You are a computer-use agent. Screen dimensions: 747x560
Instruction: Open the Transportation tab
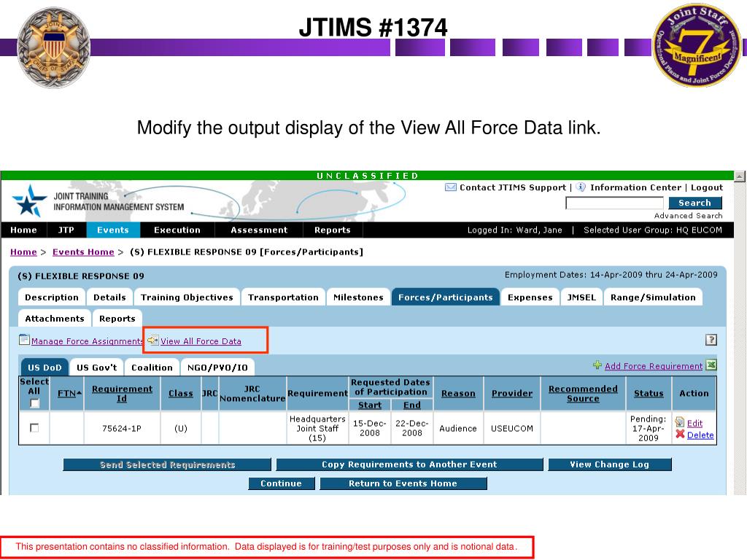coord(283,297)
